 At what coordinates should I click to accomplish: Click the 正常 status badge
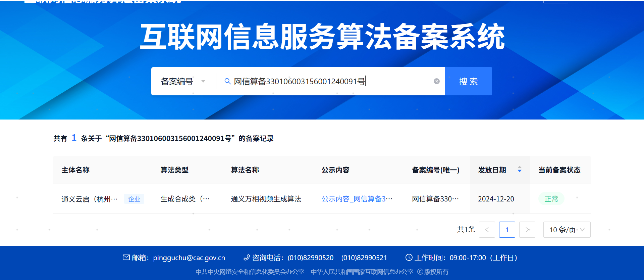pyautogui.click(x=551, y=199)
